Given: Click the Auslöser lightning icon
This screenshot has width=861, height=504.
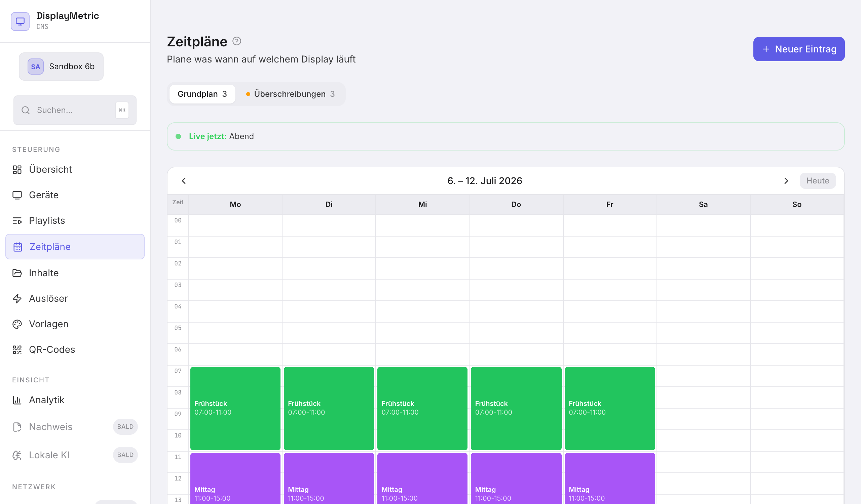Looking at the screenshot, I should tap(17, 299).
